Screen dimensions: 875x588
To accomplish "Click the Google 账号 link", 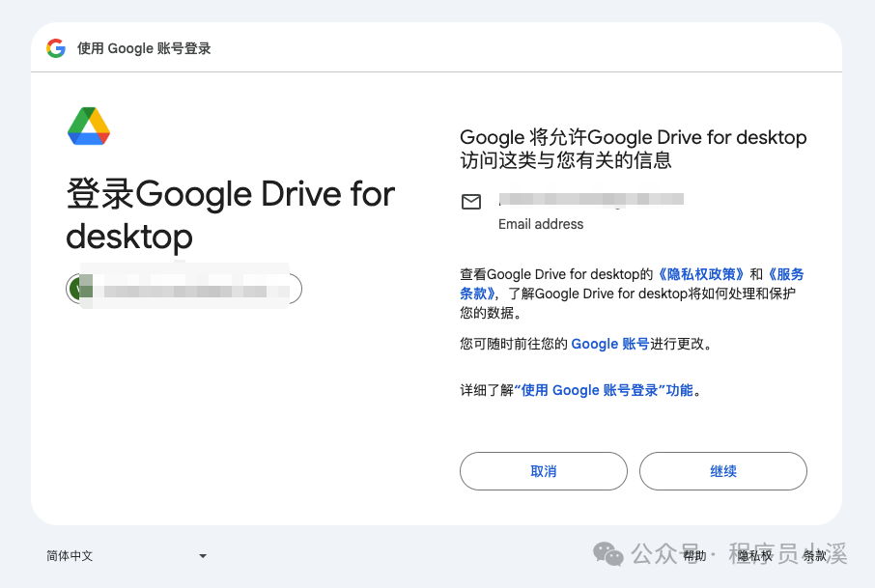I will [x=611, y=343].
